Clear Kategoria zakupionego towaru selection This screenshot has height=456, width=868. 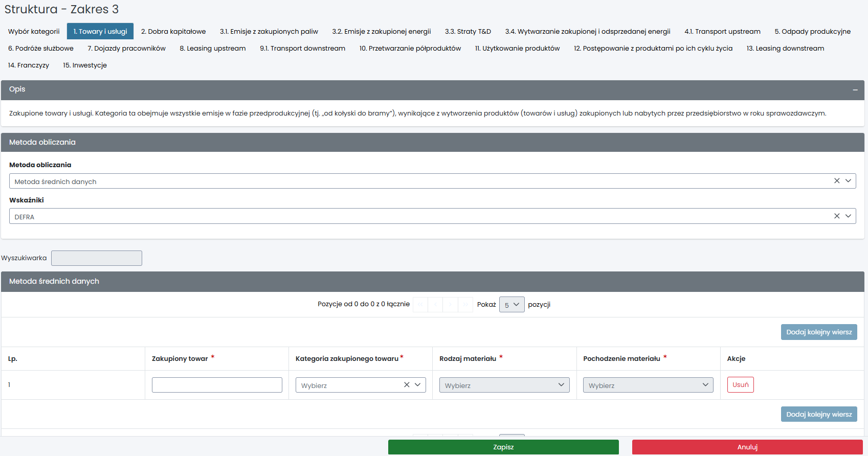pos(407,385)
